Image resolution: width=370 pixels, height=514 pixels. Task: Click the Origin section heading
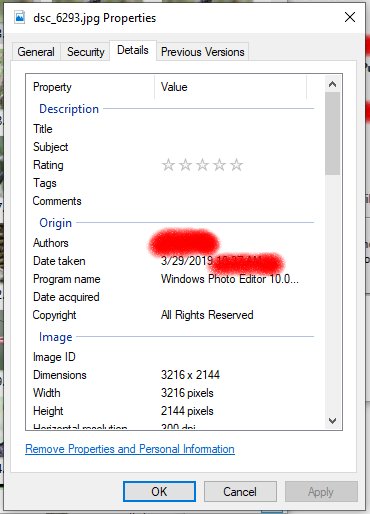pos(55,223)
